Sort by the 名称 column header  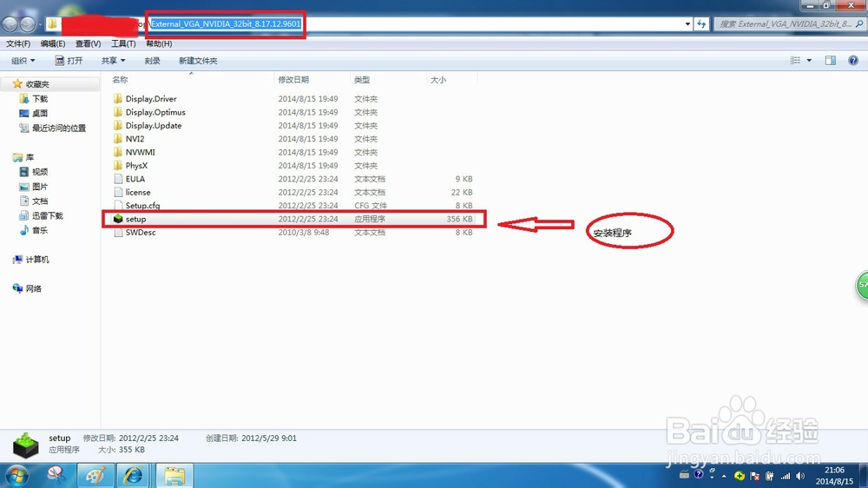(x=120, y=80)
